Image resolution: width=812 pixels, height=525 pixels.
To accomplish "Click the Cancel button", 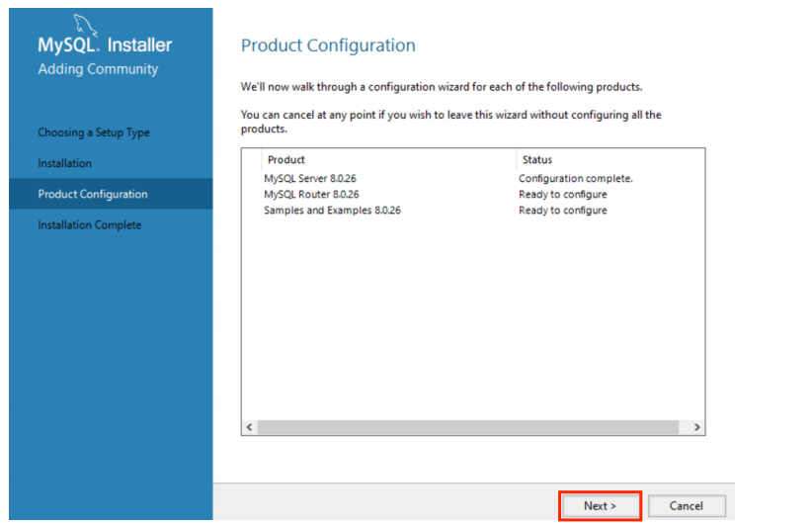I will point(687,506).
